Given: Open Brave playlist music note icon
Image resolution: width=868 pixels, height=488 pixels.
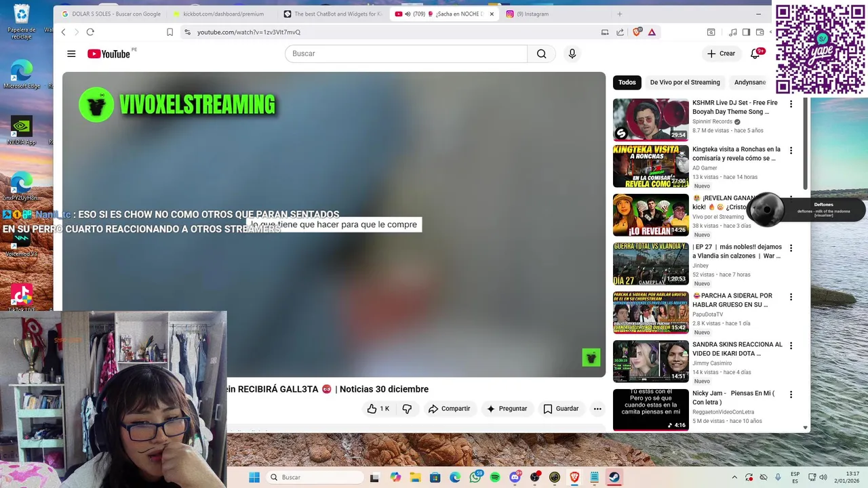Looking at the screenshot, I should pos(733,32).
